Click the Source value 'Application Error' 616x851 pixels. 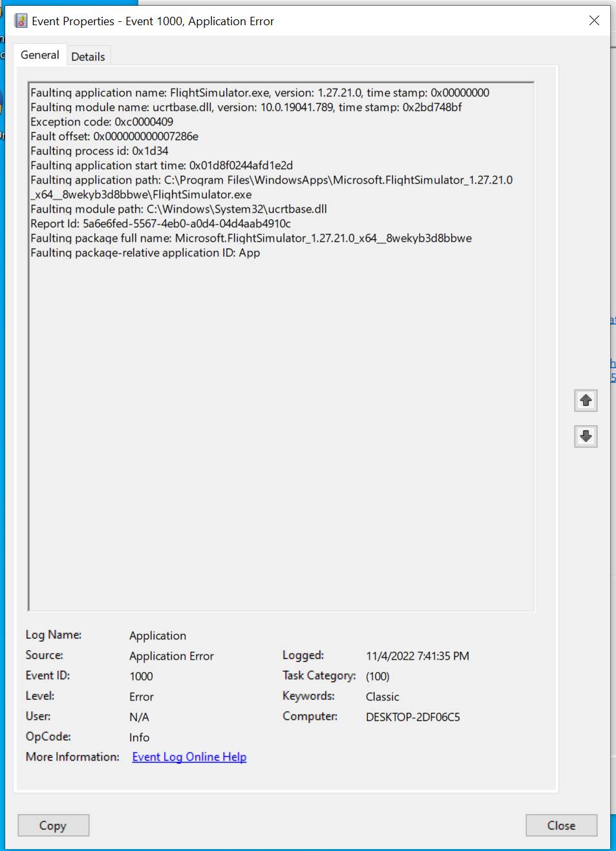171,656
